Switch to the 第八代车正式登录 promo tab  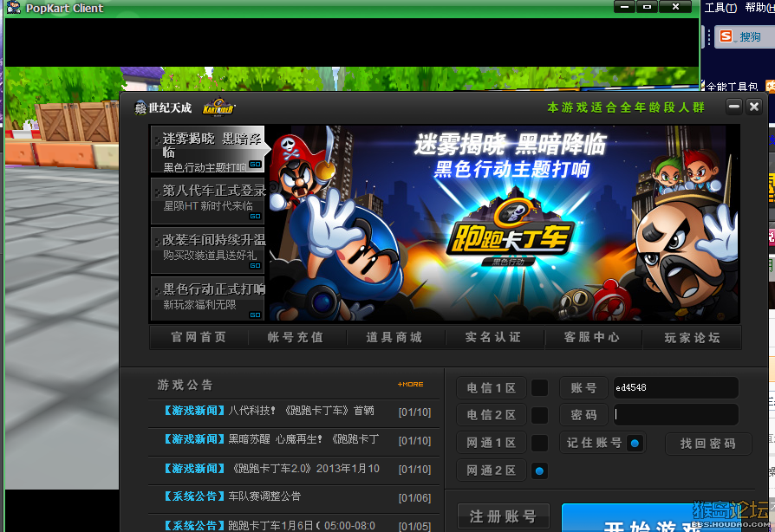click(207, 200)
